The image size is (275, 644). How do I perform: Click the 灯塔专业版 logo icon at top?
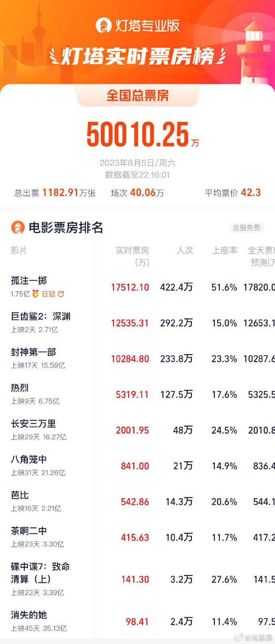point(103,26)
